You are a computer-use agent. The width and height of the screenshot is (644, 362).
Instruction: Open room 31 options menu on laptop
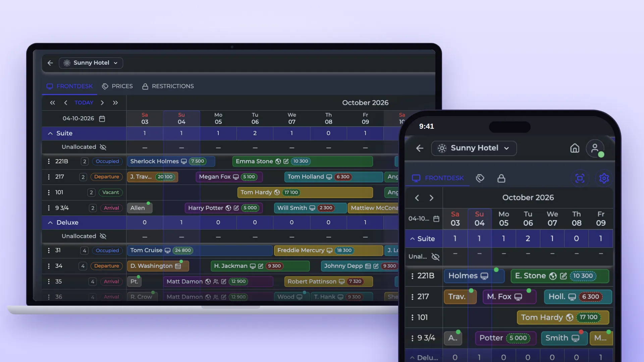pyautogui.click(x=49, y=251)
